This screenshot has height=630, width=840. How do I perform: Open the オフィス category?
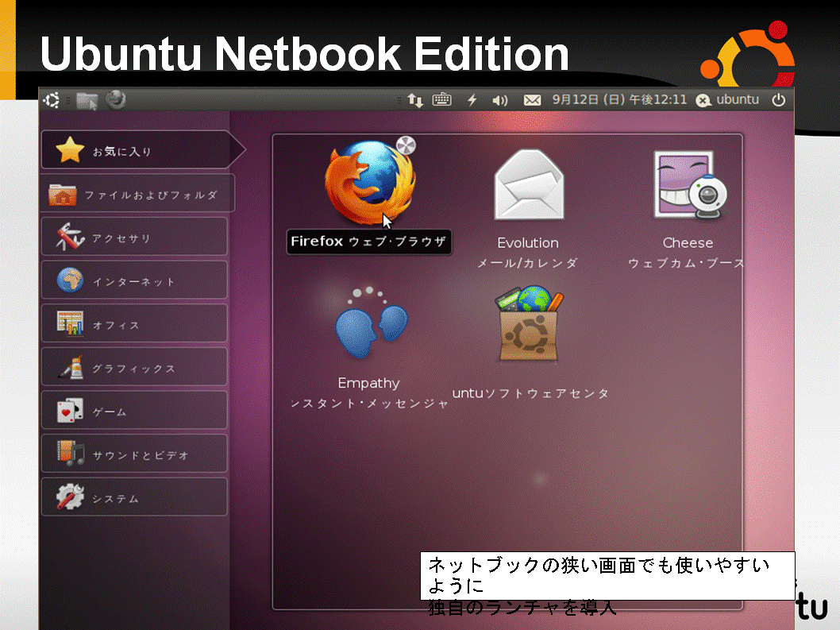[134, 324]
